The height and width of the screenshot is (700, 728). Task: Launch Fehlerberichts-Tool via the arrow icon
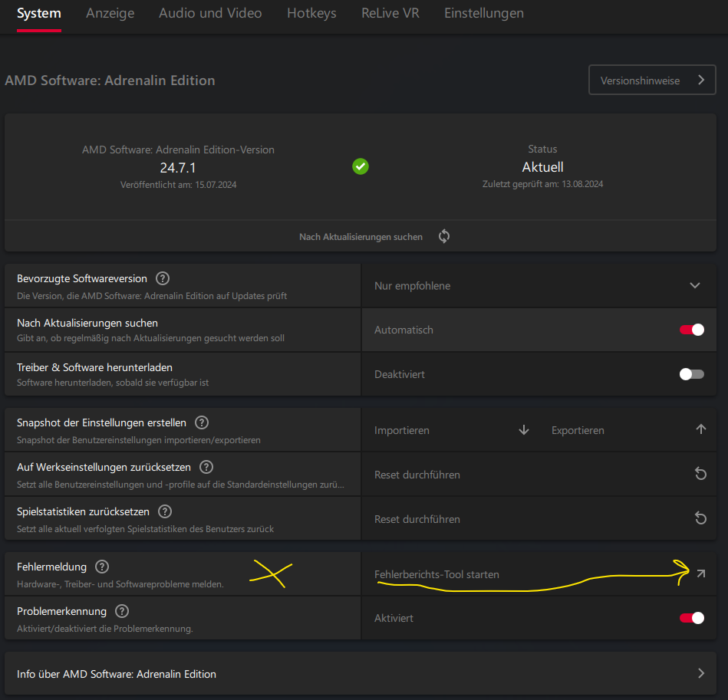(701, 573)
